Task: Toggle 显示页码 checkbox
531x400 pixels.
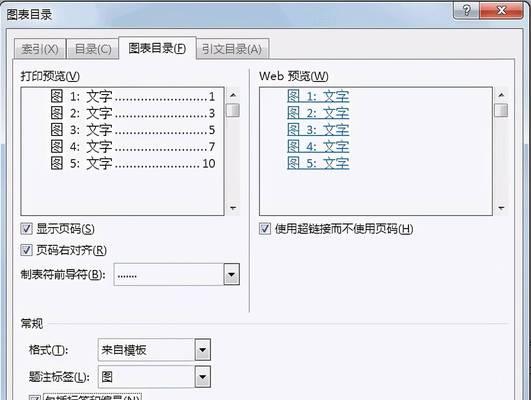Action: point(26,229)
